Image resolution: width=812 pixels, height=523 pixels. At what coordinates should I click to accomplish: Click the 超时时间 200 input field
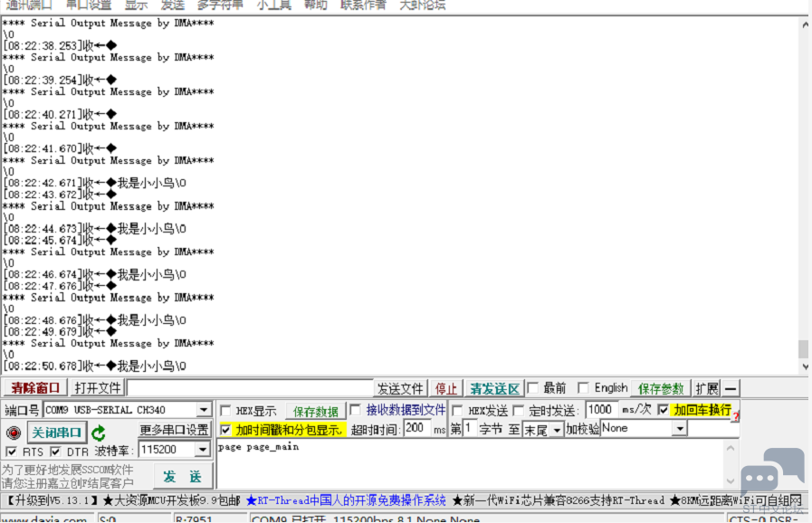click(417, 429)
